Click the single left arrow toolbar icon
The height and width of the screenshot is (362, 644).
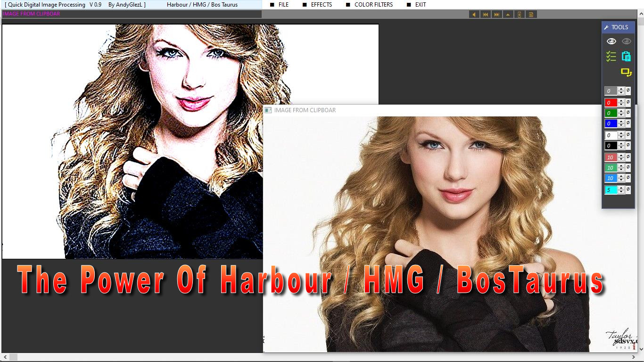coord(474,15)
